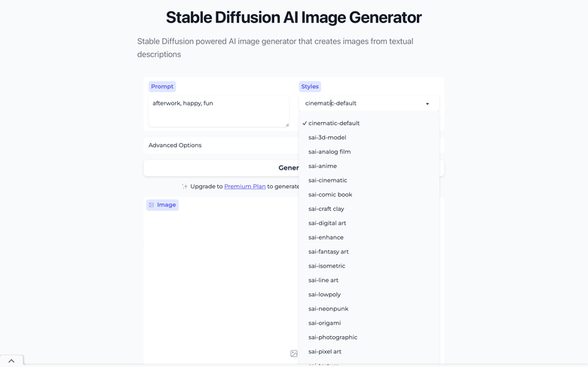588x367 pixels.
Task: Click the Image label icon
Action: 151,205
